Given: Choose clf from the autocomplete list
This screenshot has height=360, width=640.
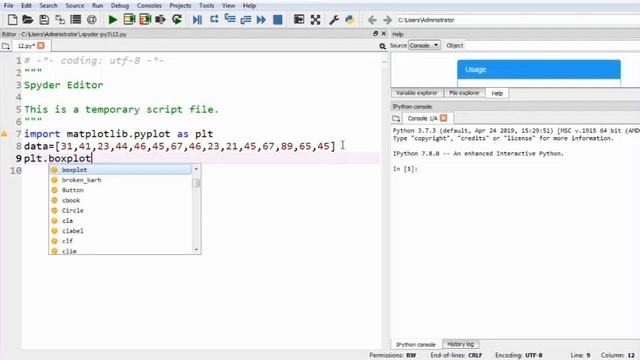Looking at the screenshot, I should tap(120, 241).
